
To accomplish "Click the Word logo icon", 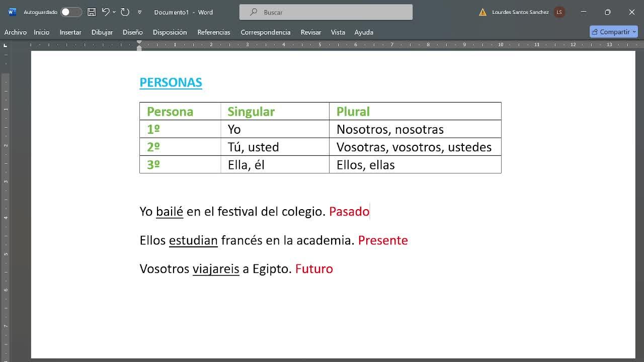I will (x=12, y=12).
